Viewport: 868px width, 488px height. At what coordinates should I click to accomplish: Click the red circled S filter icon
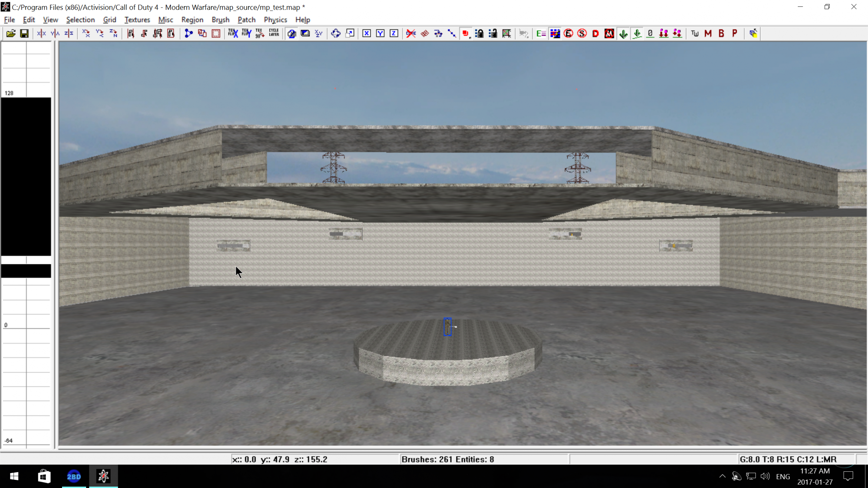pos(582,33)
